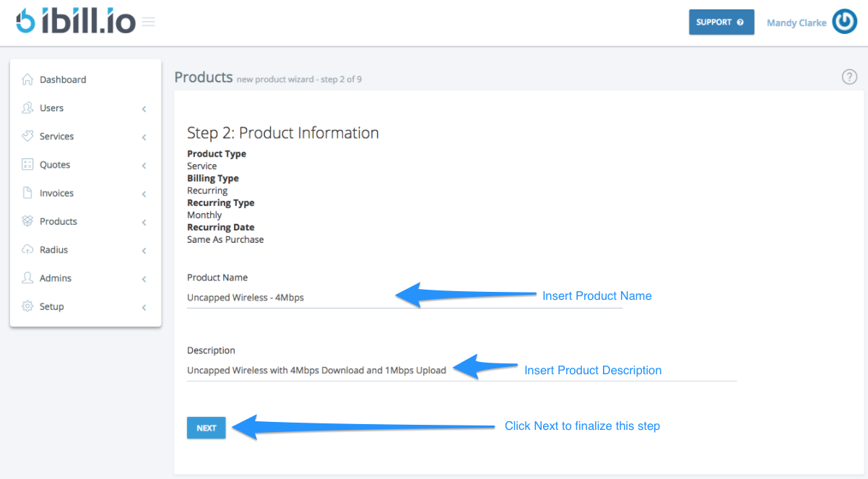Viewport: 868px width, 479px height.
Task: Focus the Description input field
Action: pos(461,370)
